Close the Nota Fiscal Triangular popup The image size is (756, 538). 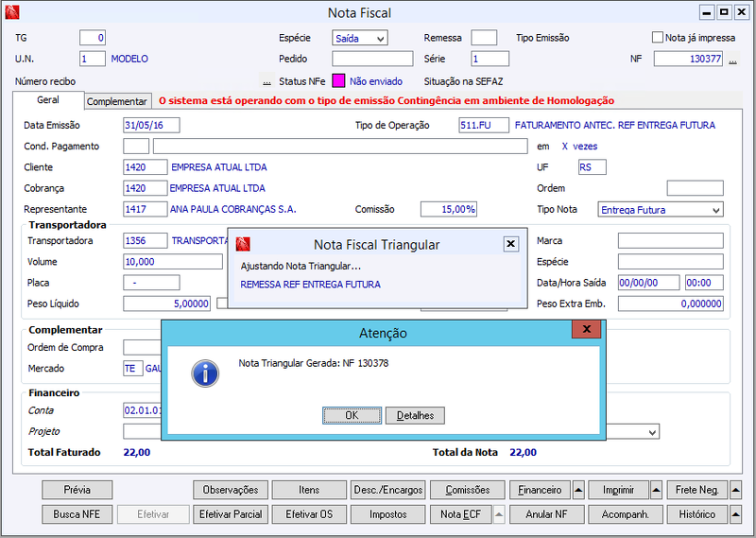(511, 244)
